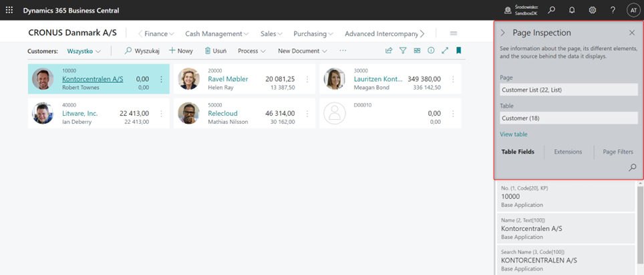Click CRONUS Danmark A/S company name
This screenshot has height=275, width=644.
pyautogui.click(x=72, y=33)
